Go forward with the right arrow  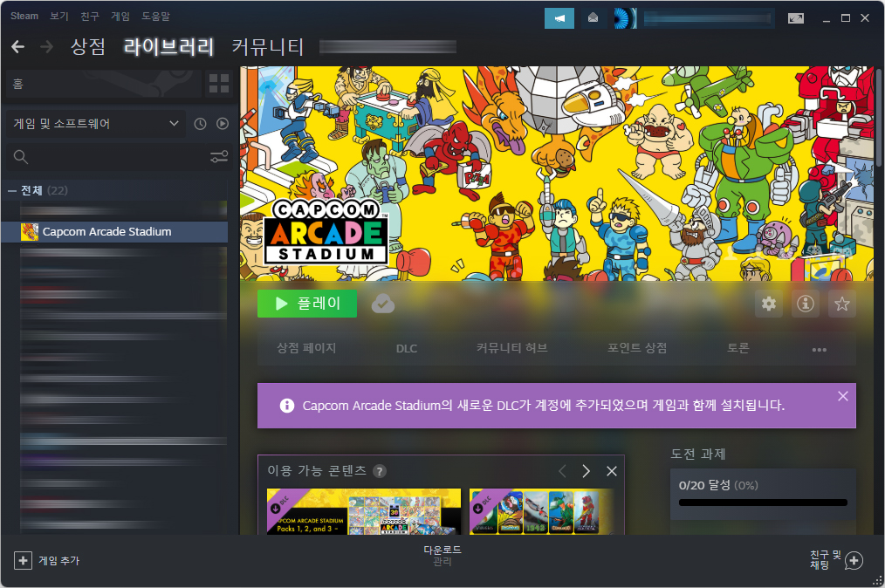tap(47, 47)
